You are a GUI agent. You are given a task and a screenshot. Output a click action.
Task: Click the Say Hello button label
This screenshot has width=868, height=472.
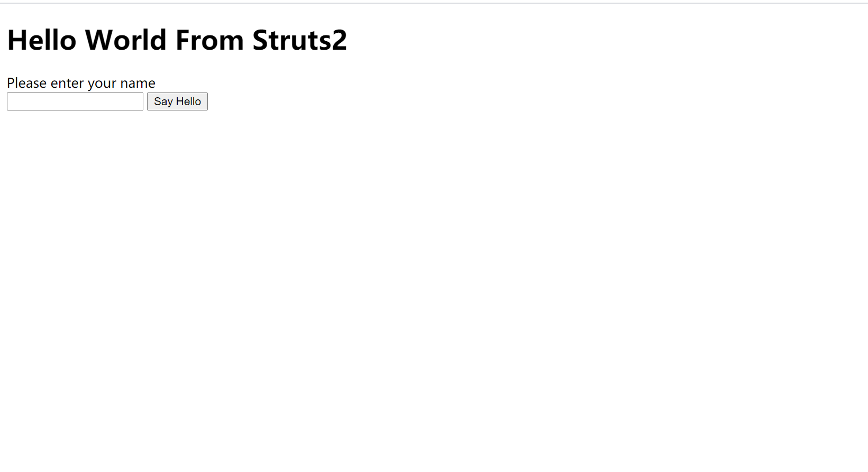177,101
